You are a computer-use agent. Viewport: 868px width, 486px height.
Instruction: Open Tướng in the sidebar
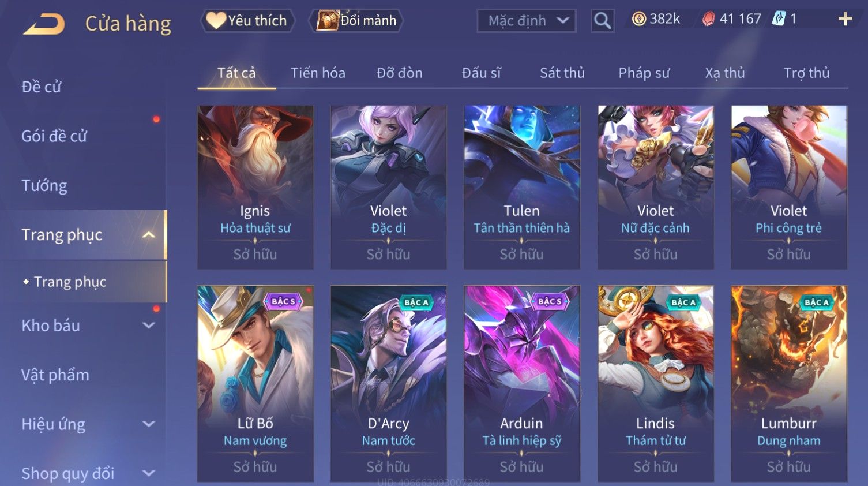pos(44,186)
